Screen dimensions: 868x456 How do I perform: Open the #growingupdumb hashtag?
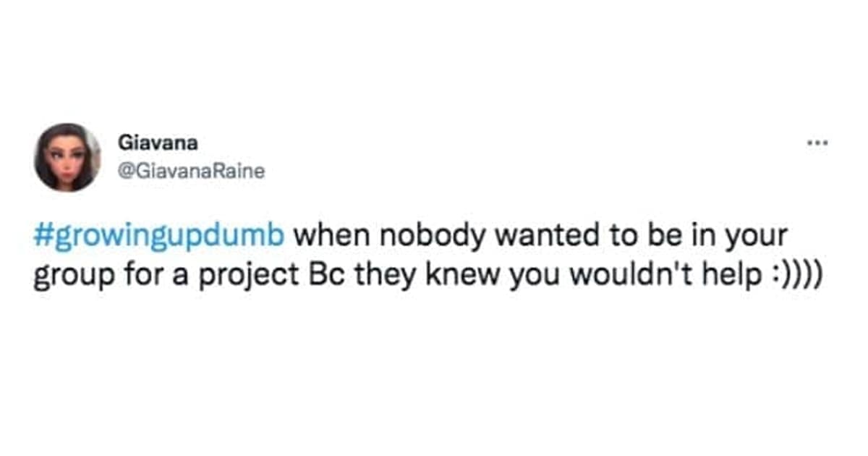tap(159, 237)
